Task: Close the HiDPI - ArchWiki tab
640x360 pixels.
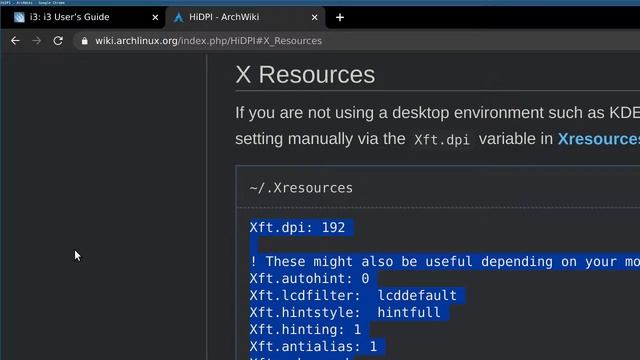Action: [314, 18]
